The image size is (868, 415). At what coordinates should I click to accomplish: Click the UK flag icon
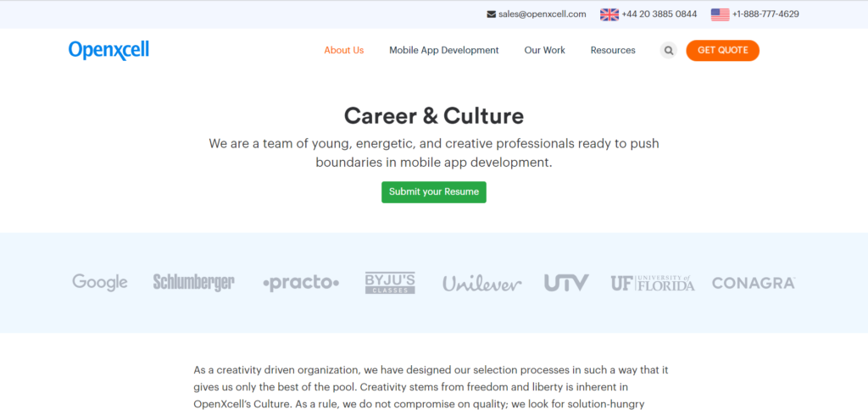(x=609, y=14)
